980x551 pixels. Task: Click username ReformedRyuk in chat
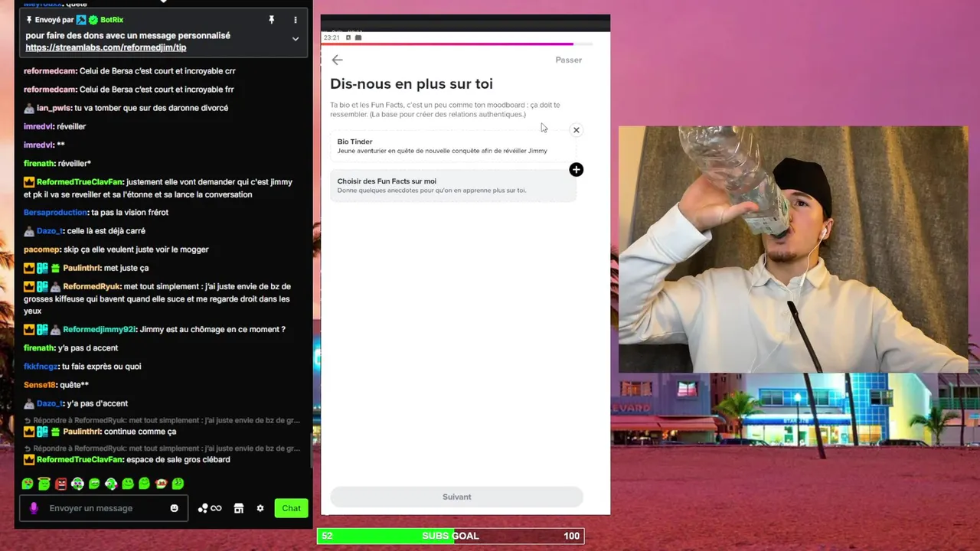(92, 286)
